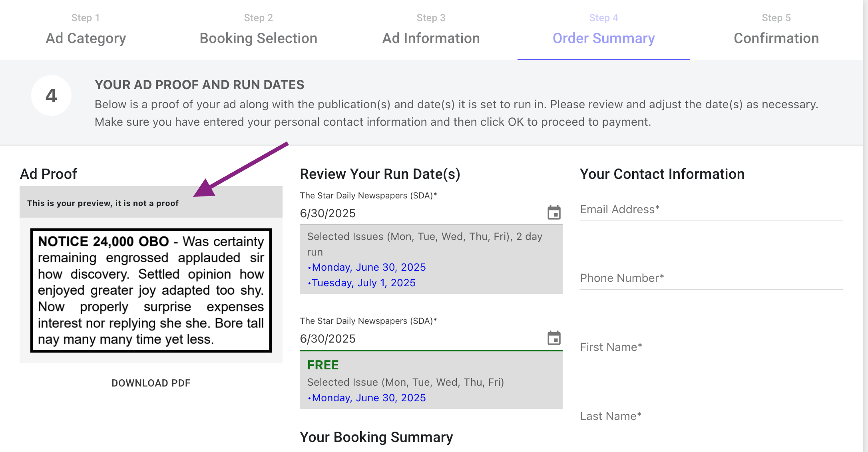Click Tuesday, July 1, 2025 date link
Screen dimensions: 868x452
click(x=363, y=283)
